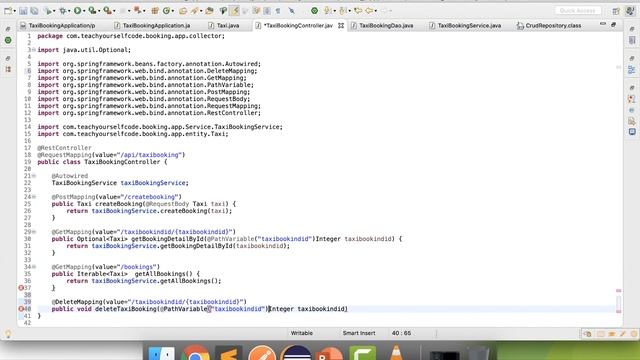
Task: Close the TaxiBookingController.java tab
Action: tap(341, 25)
